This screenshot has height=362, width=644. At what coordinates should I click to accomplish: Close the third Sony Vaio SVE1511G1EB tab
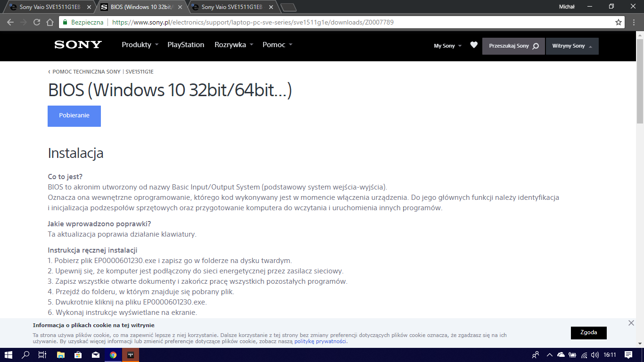coord(271,7)
